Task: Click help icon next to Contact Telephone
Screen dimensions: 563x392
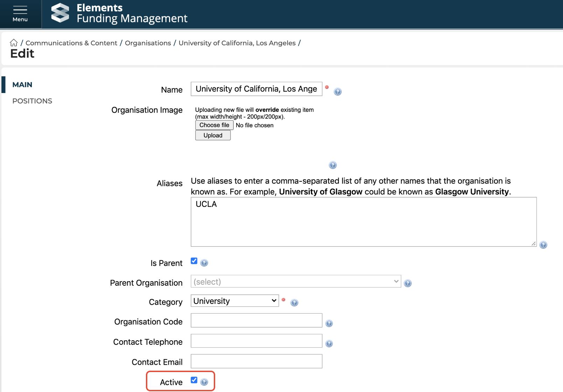Action: (329, 344)
